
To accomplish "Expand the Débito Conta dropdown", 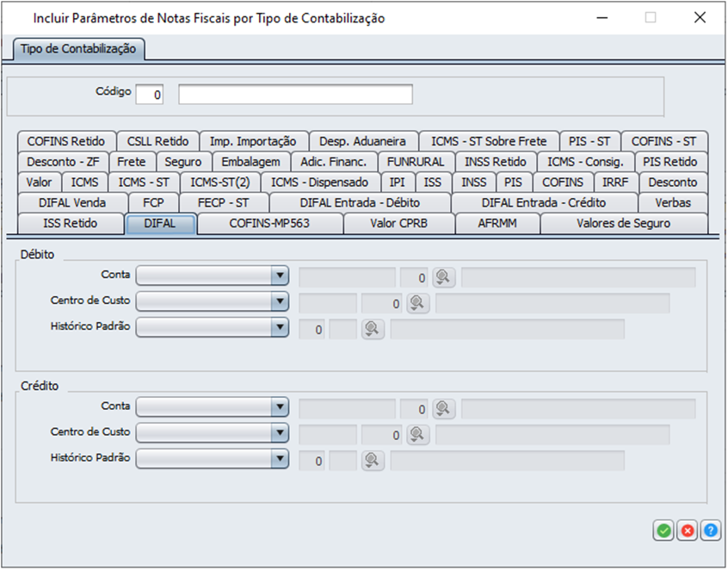I will coord(279,276).
